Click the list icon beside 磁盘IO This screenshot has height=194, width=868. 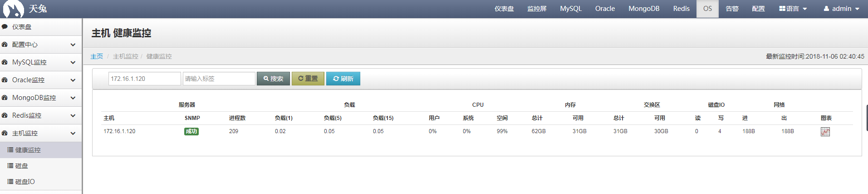[x=10, y=181]
